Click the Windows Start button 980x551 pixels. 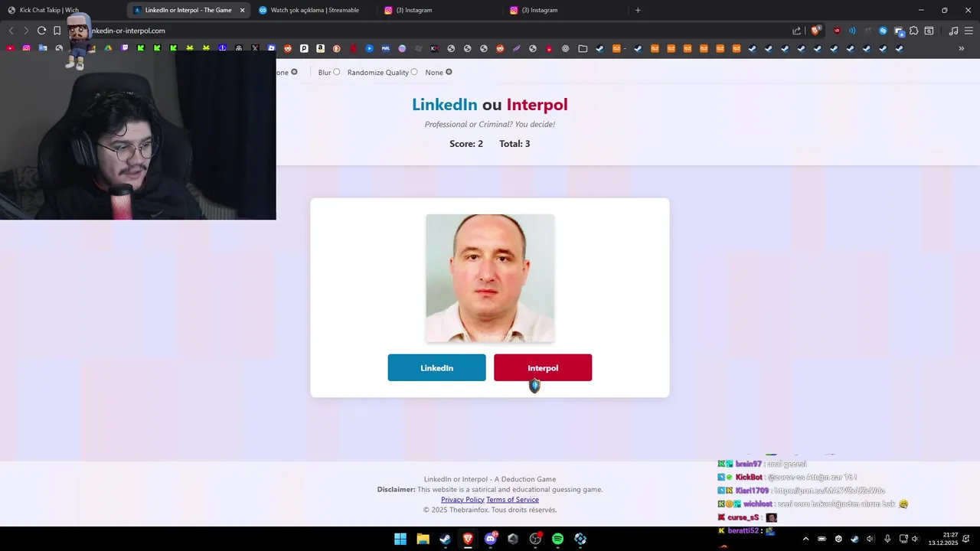point(400,539)
